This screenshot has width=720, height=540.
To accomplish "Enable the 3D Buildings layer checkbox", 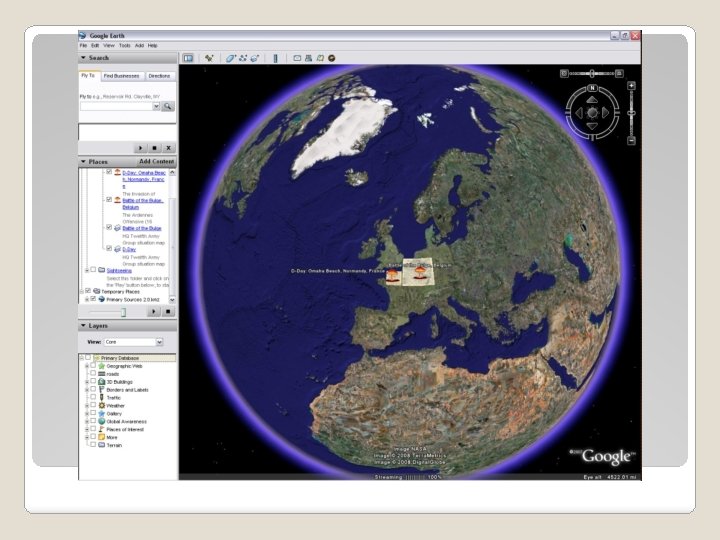I will (x=93, y=382).
